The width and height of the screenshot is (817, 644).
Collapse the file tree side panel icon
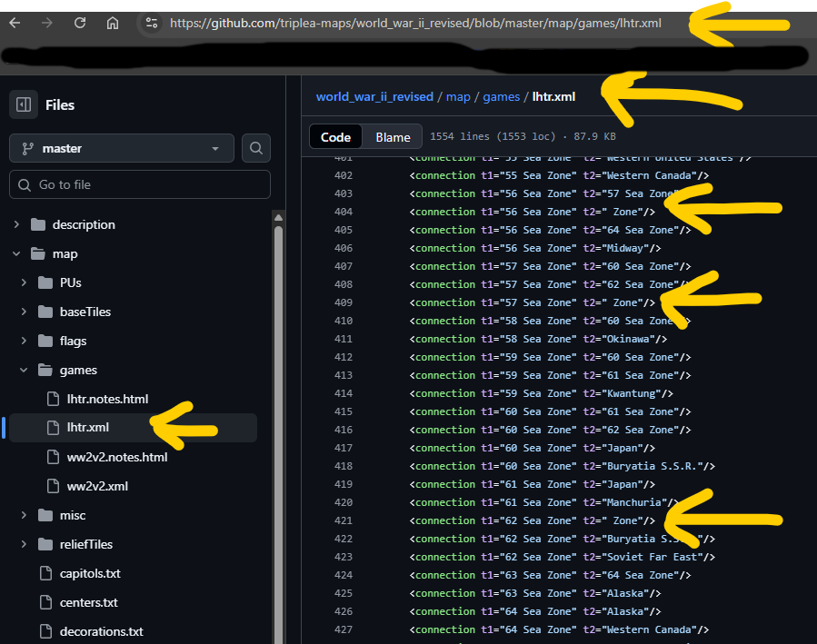click(x=24, y=104)
